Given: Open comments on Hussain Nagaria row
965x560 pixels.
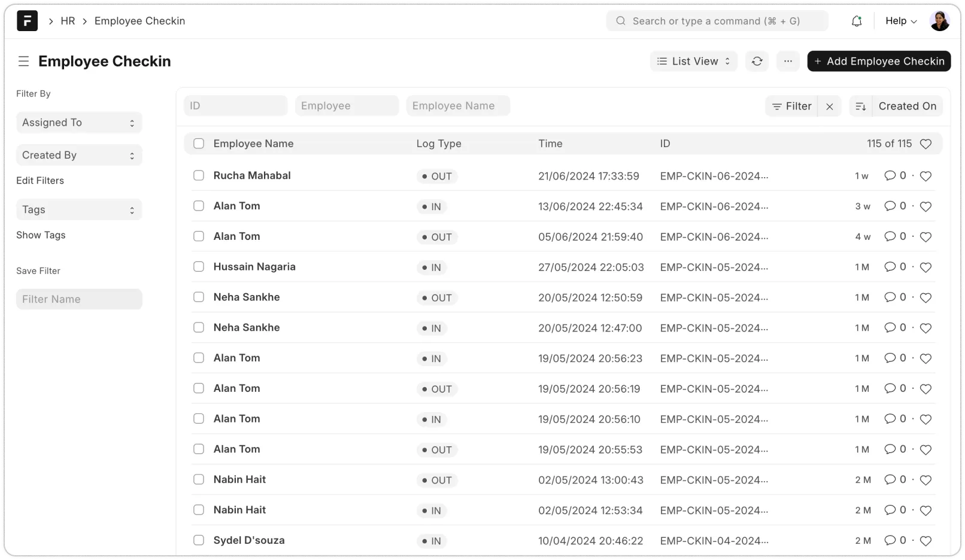Looking at the screenshot, I should [890, 267].
